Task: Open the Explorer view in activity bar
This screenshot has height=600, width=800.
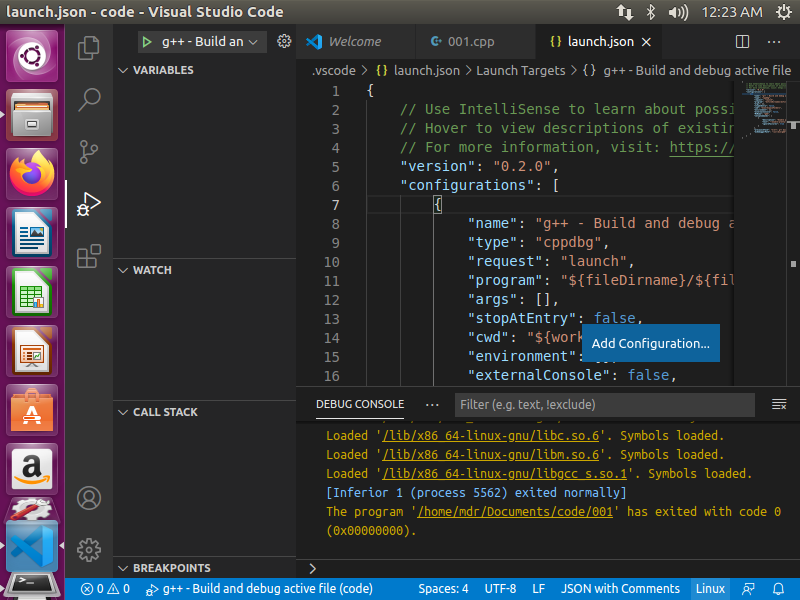Action: [x=89, y=46]
